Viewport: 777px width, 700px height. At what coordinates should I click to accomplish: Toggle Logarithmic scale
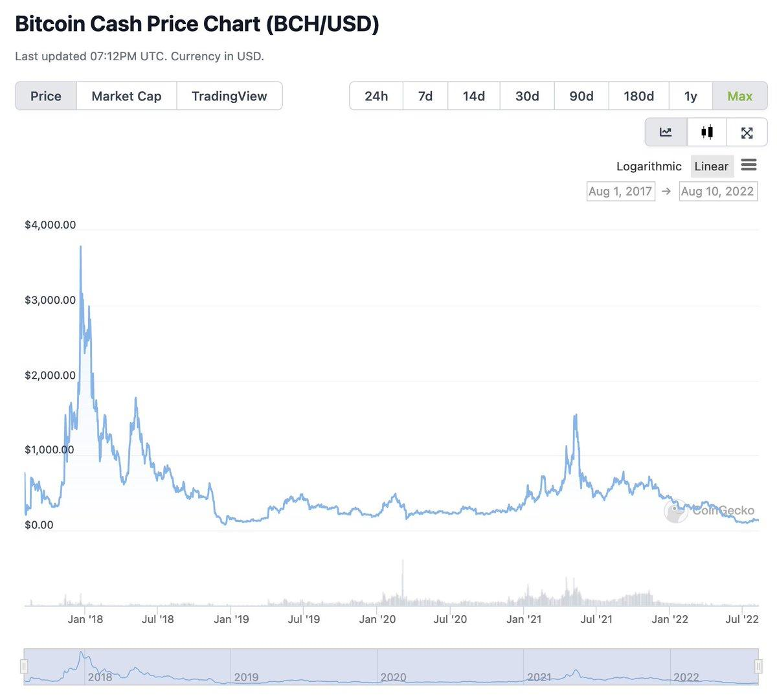click(x=648, y=166)
